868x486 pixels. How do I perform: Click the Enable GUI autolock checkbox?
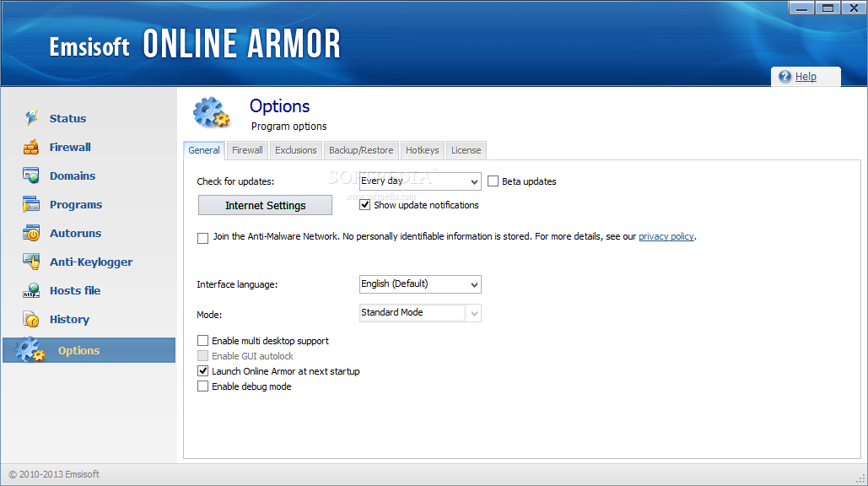pos(202,356)
